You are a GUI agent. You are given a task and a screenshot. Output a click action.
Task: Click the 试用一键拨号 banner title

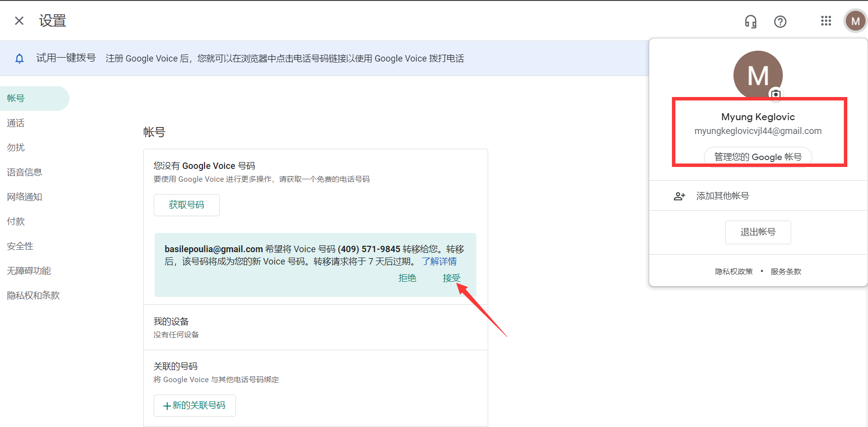[x=66, y=58]
